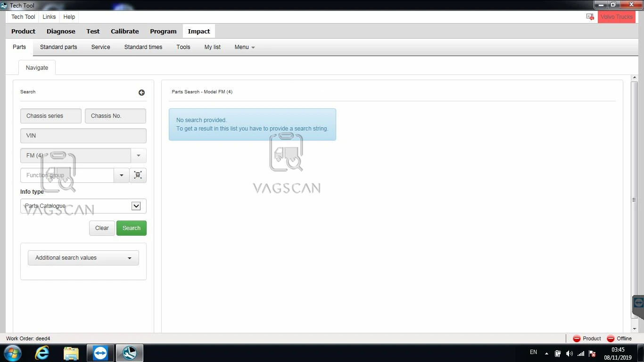Collapse the Search panel with the arrow icon
This screenshot has width=644, height=362.
pyautogui.click(x=141, y=93)
